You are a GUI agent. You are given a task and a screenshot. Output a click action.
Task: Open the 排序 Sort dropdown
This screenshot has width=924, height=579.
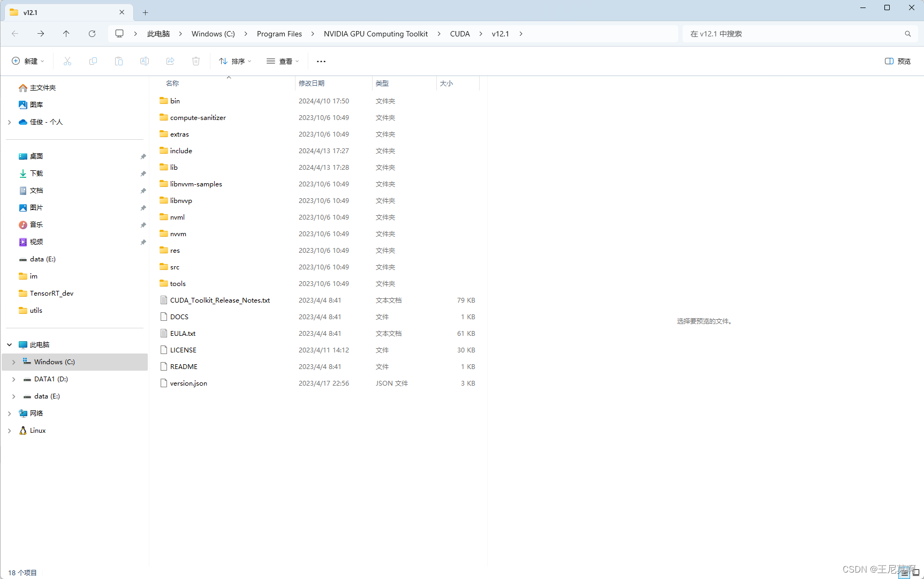pos(235,61)
